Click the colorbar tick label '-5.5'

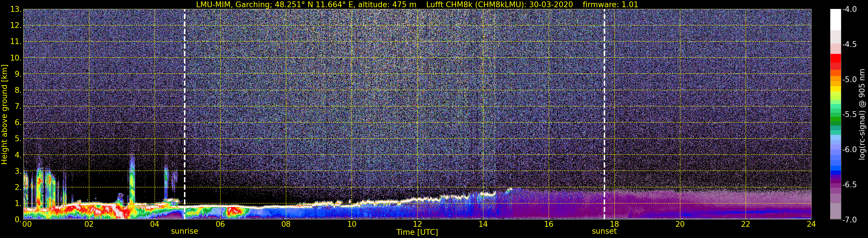tap(850, 115)
